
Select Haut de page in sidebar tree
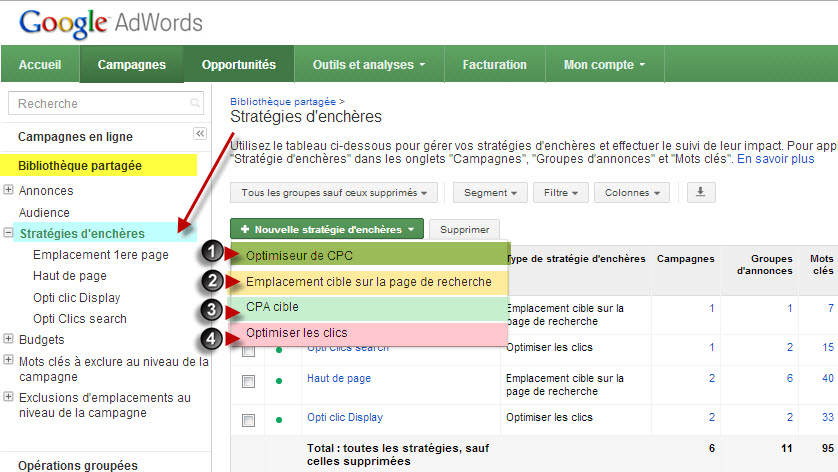(70, 276)
